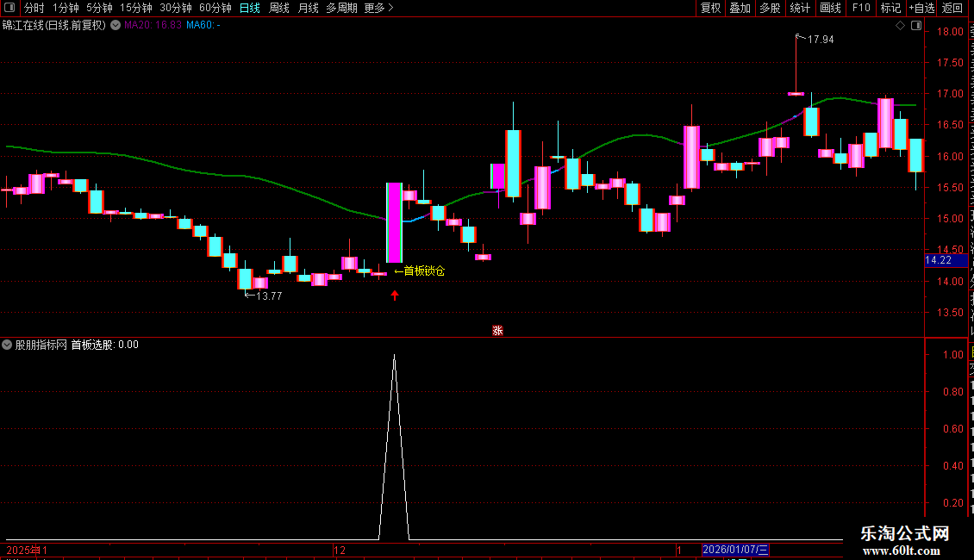The image size is (974, 560).
Task: Select the 1分钟 period tab
Action: [x=66, y=8]
